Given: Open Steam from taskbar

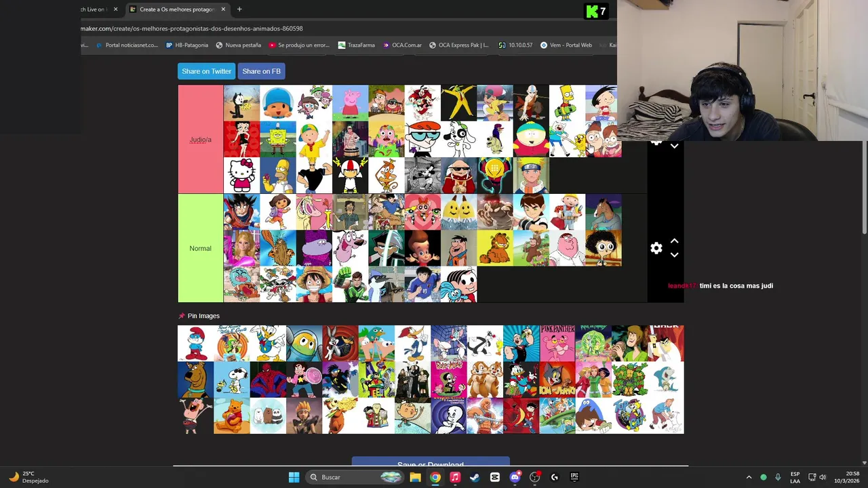Looking at the screenshot, I should [x=475, y=477].
